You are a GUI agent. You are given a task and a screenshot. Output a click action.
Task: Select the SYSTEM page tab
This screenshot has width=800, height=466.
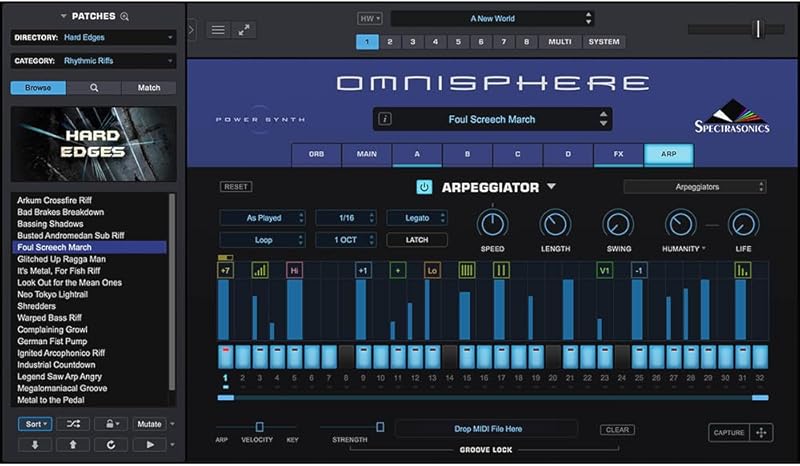coord(604,42)
